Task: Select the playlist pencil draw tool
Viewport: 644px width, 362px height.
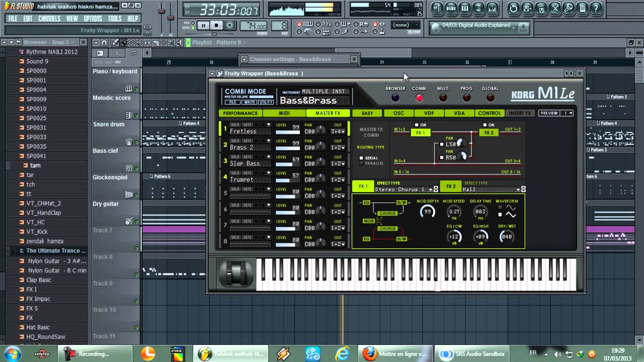Action: click(115, 43)
